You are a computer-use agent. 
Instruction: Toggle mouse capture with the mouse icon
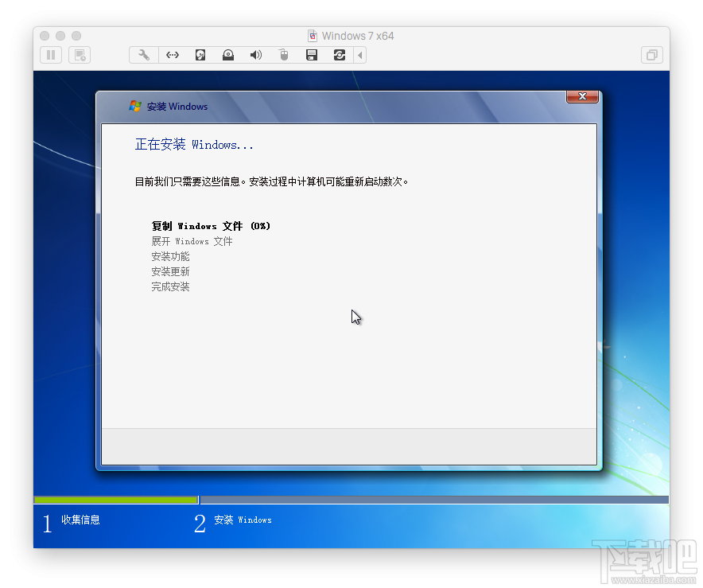point(284,55)
